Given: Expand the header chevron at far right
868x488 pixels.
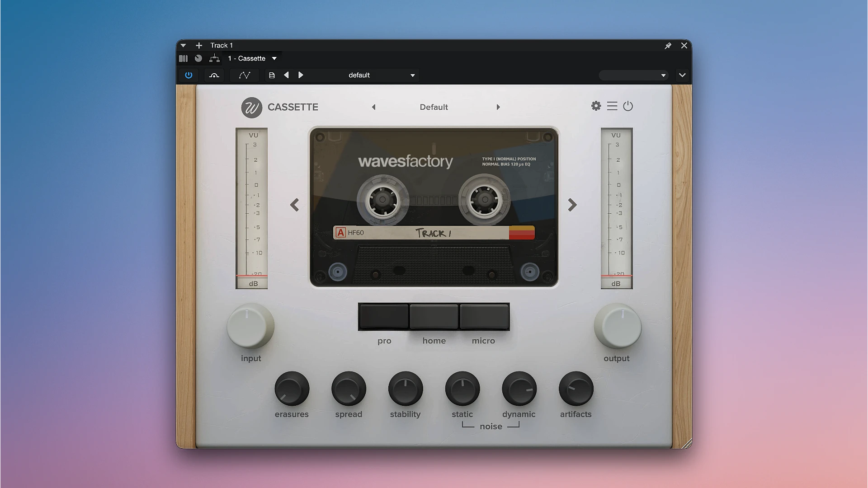Looking at the screenshot, I should 682,75.
